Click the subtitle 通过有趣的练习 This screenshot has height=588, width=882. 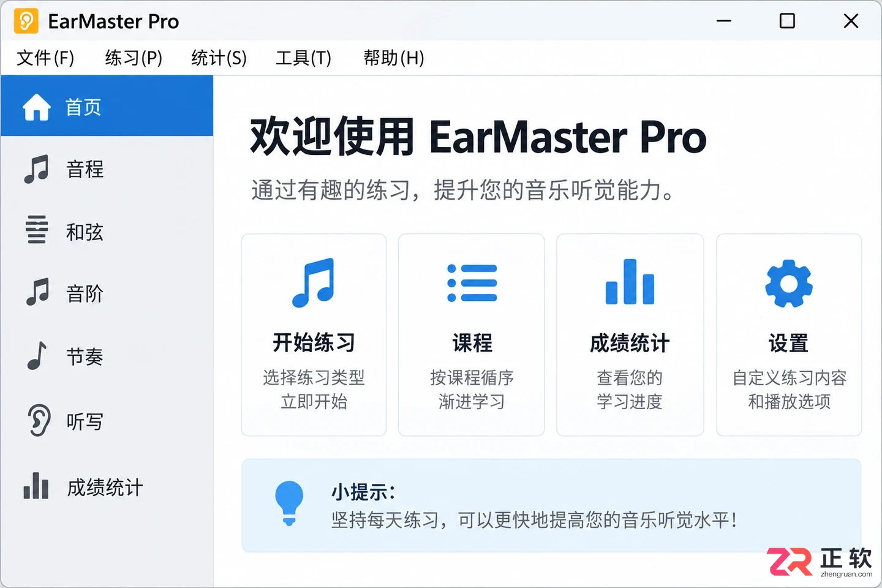(463, 190)
